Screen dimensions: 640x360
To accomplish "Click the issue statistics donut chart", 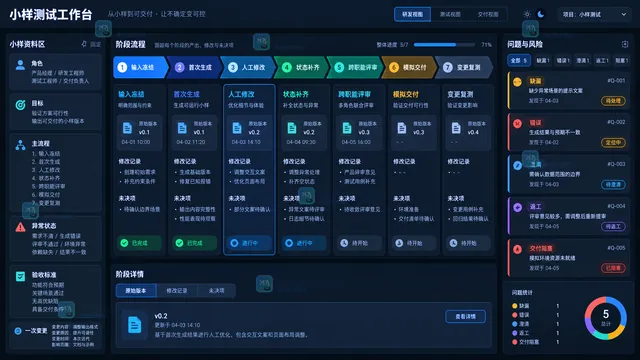I will tap(606, 318).
